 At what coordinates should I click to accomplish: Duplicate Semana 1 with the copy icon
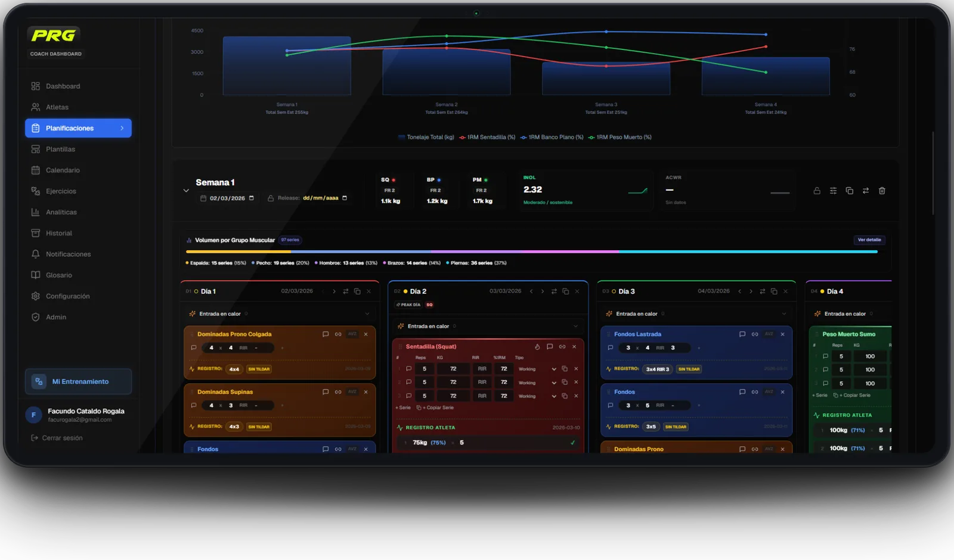[x=849, y=191]
